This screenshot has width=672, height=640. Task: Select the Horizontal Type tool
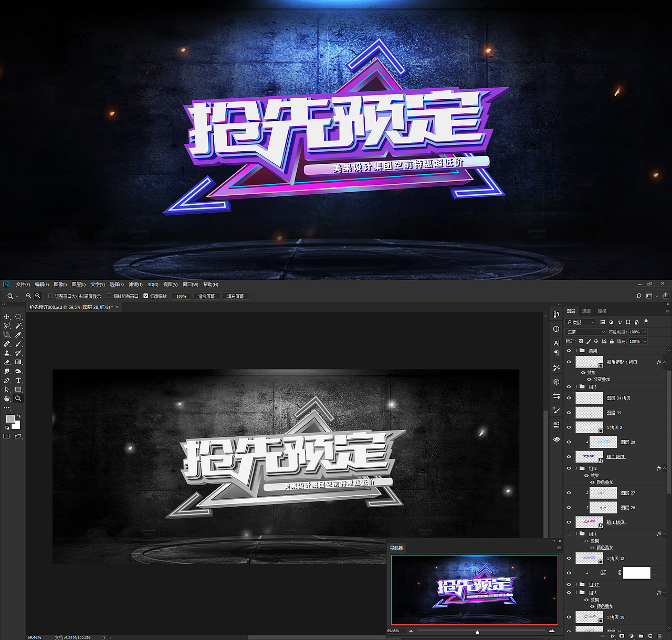[x=18, y=380]
